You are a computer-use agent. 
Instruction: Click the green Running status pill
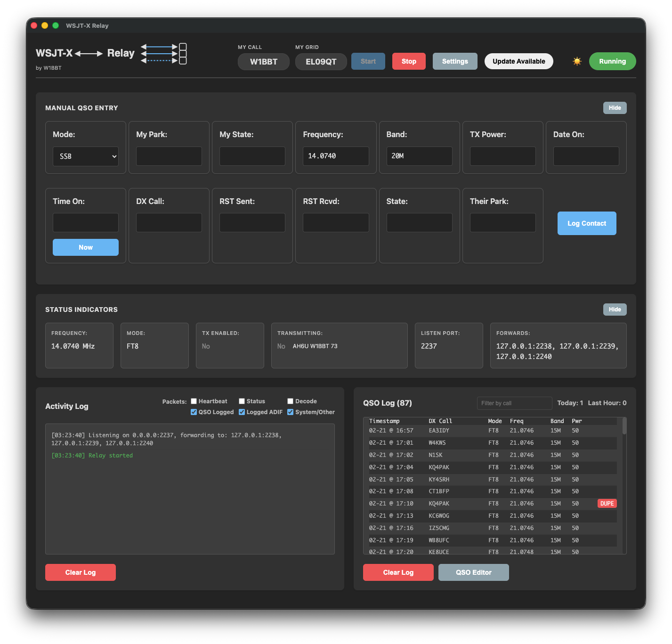pyautogui.click(x=612, y=61)
